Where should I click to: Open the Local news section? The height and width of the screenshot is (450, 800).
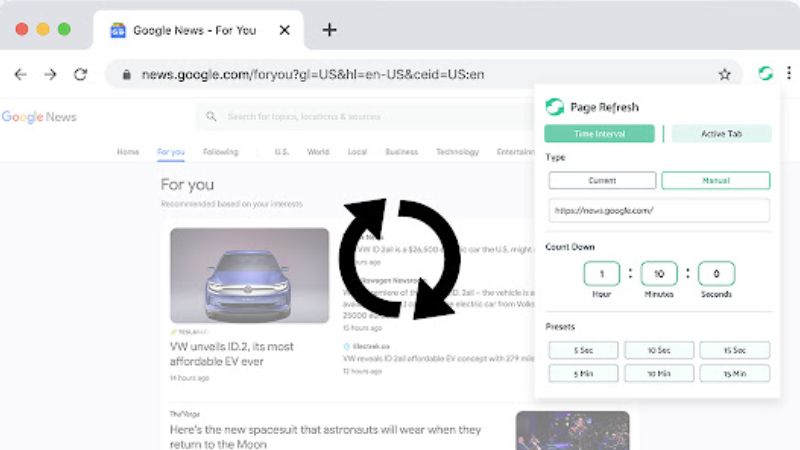[x=357, y=152]
